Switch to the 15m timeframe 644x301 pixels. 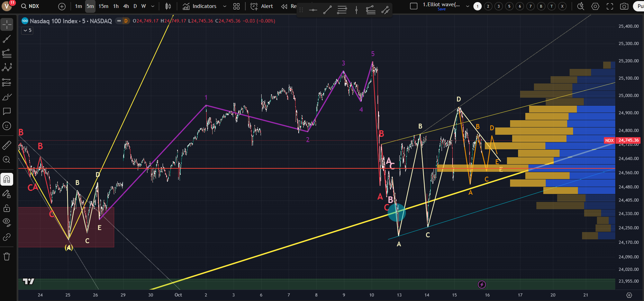tap(103, 6)
